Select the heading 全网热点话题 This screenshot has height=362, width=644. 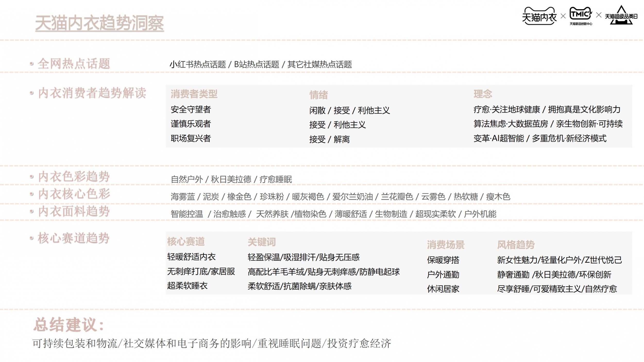[74, 64]
